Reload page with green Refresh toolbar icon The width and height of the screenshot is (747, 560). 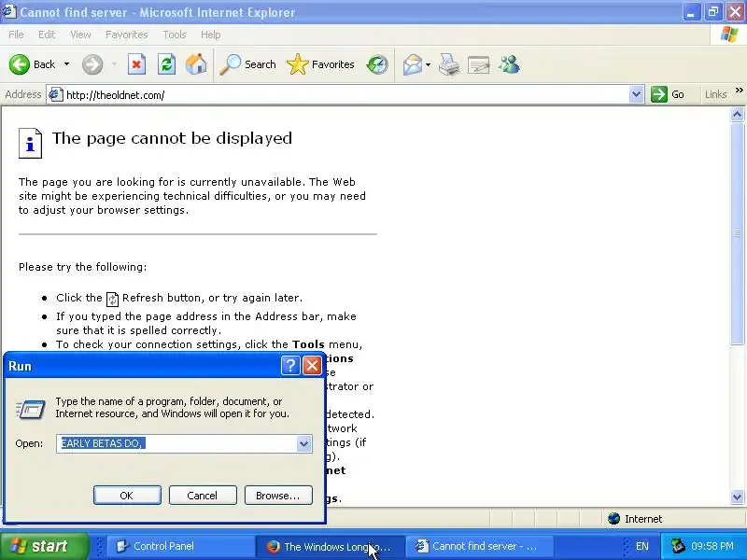coord(167,64)
